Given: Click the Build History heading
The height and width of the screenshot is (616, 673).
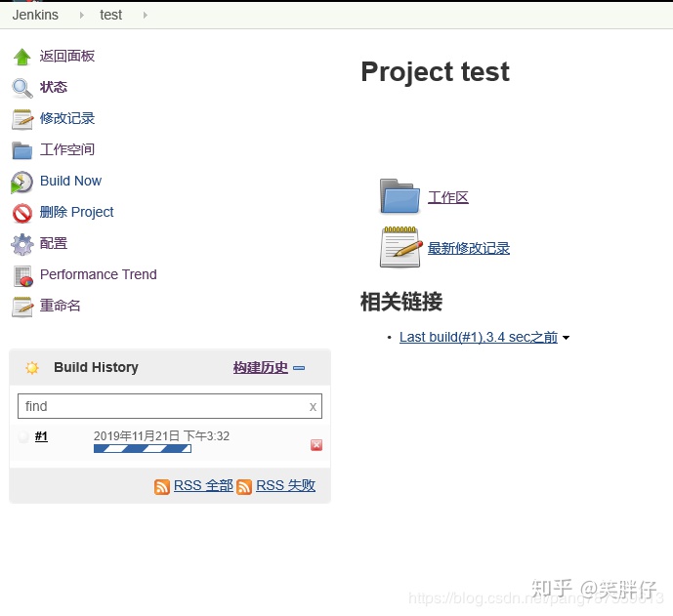Looking at the screenshot, I should [96, 367].
